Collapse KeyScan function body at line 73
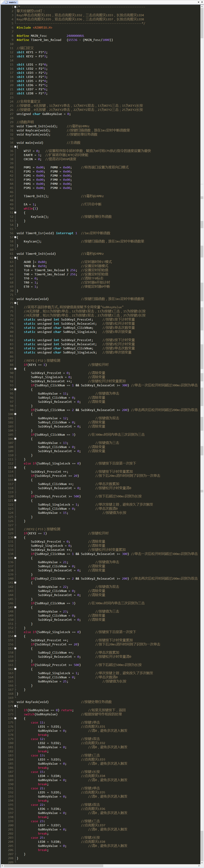Viewport: 204px width, 868px height. point(15,303)
